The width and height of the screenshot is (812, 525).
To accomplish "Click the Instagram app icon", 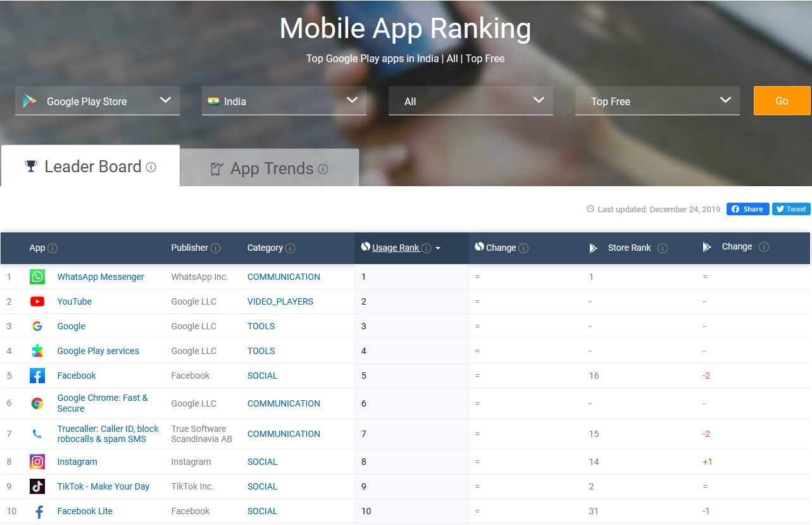I will pos(37,462).
